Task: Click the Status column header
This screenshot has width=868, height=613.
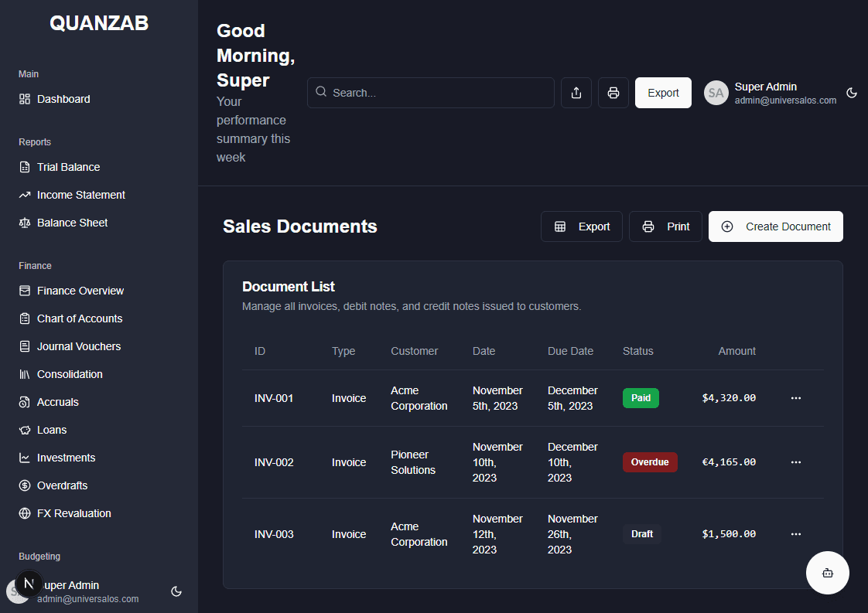Action: (x=637, y=351)
